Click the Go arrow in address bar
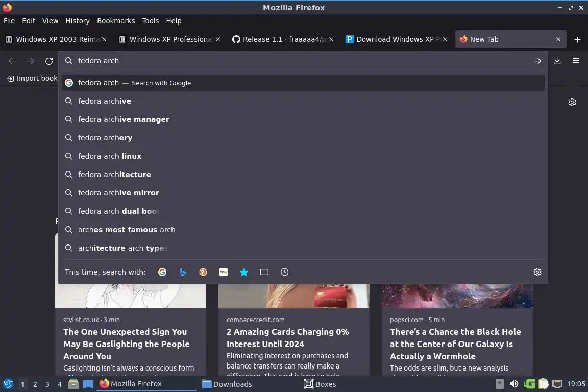This screenshot has width=588, height=392. (537, 61)
